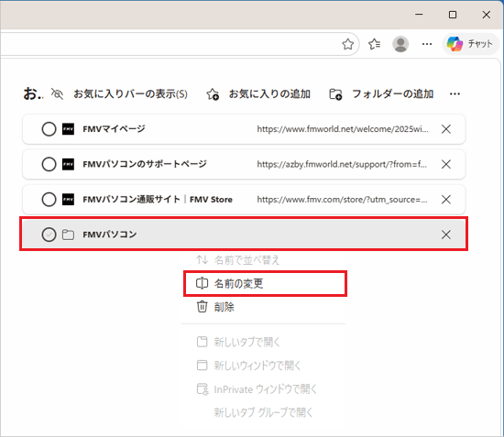
Task: Click お気に入りバーの表示(S) option
Action: coord(130,94)
